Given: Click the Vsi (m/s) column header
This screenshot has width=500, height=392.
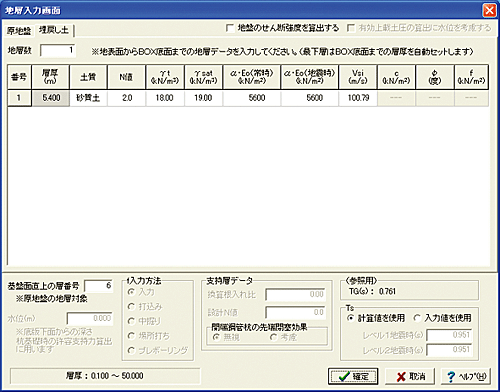Looking at the screenshot, I should coord(358,77).
